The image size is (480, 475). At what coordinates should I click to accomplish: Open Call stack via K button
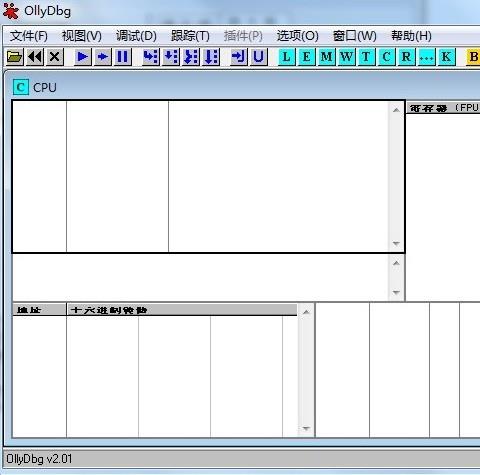(446, 57)
